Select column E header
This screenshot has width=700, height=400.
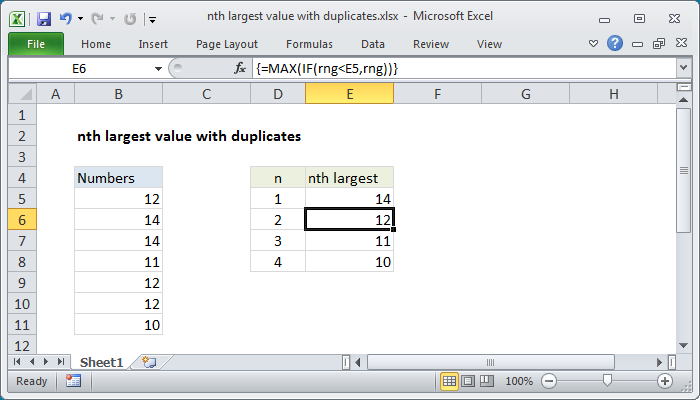coord(350,94)
